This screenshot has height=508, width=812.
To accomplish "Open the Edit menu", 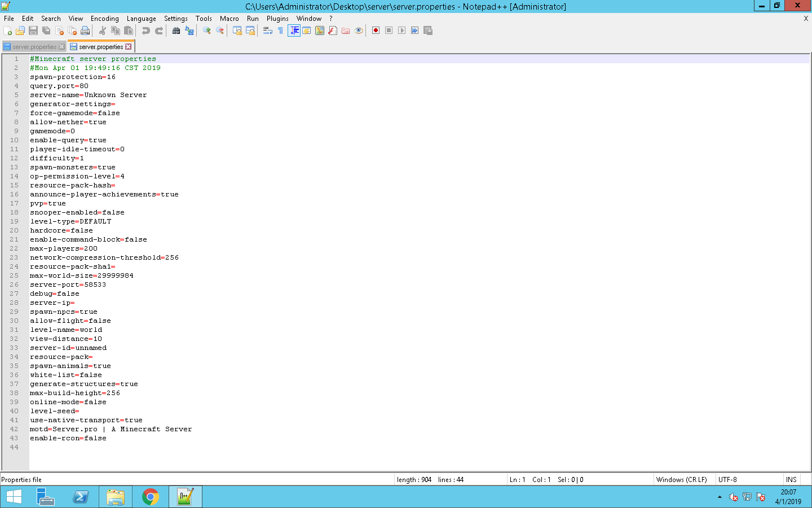I will [28, 19].
